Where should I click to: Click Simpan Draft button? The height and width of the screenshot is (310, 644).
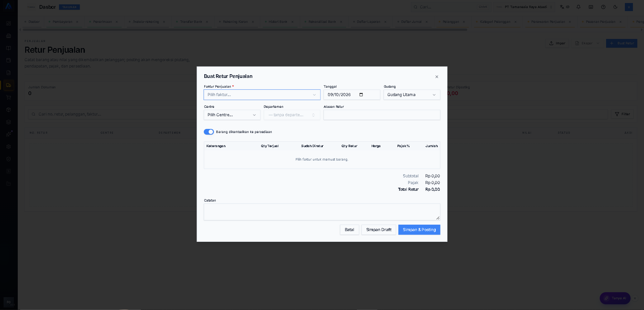tap(379, 230)
